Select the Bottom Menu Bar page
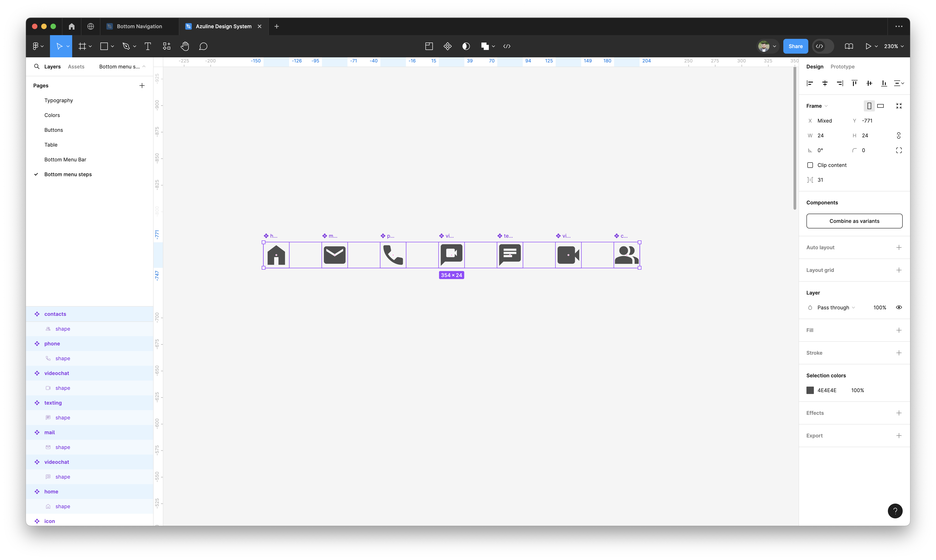936x560 pixels. click(x=65, y=160)
